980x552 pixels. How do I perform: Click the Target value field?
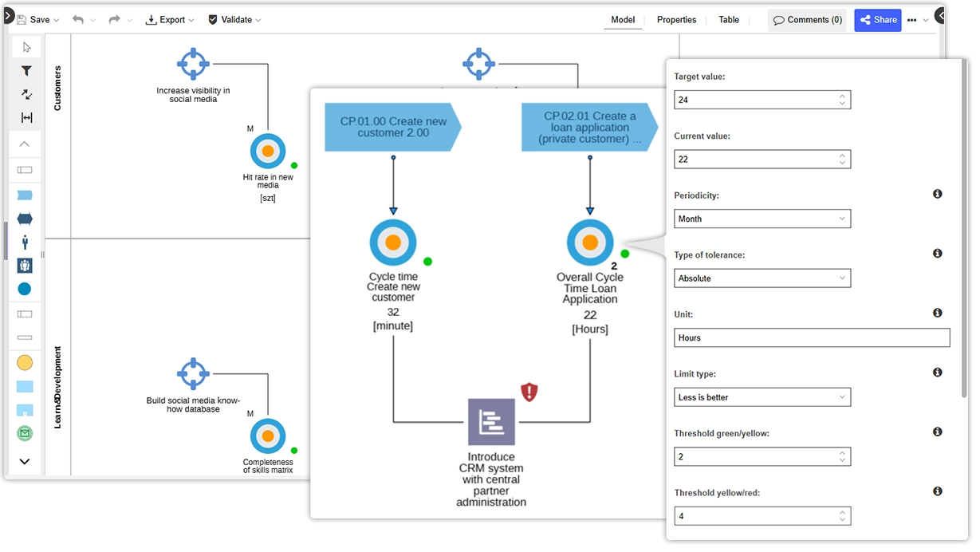tap(762, 100)
